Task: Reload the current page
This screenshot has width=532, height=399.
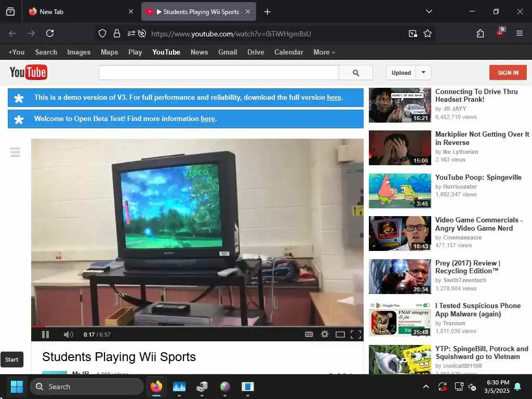Action: pos(50,33)
